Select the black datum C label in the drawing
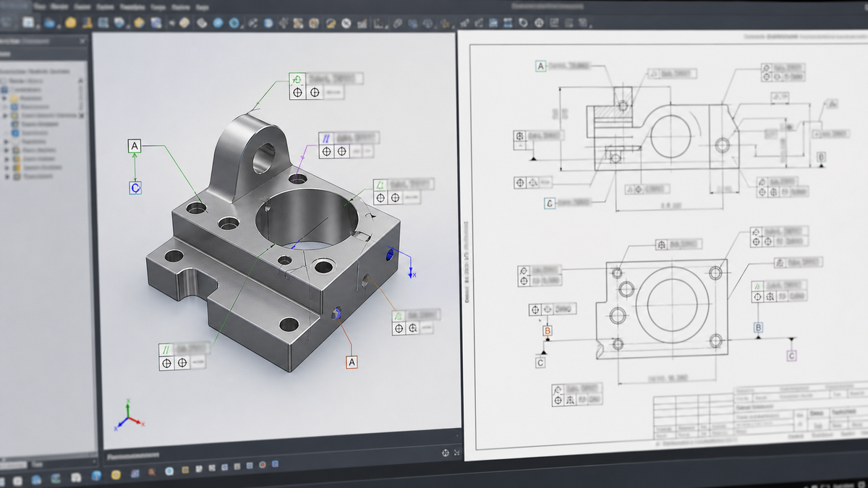 [x=540, y=363]
